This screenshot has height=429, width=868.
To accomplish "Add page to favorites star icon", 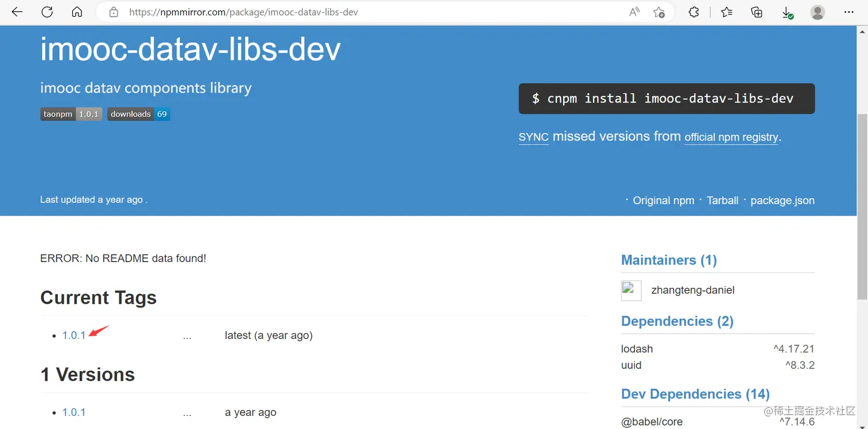I will (659, 12).
